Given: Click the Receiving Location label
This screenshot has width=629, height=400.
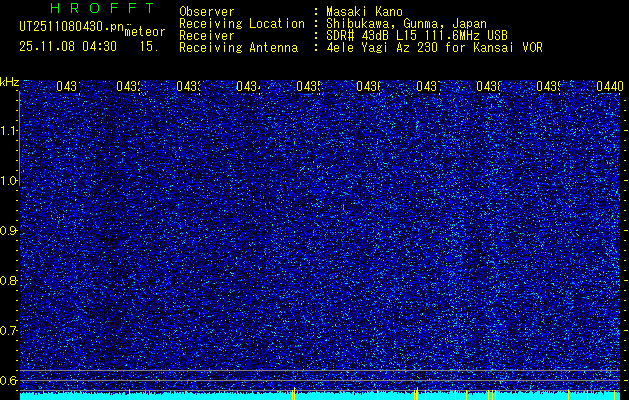Looking at the screenshot, I should point(242,24).
